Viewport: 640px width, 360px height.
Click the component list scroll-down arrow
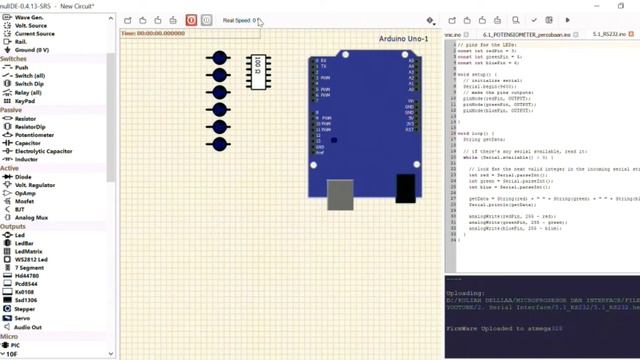click(111, 353)
